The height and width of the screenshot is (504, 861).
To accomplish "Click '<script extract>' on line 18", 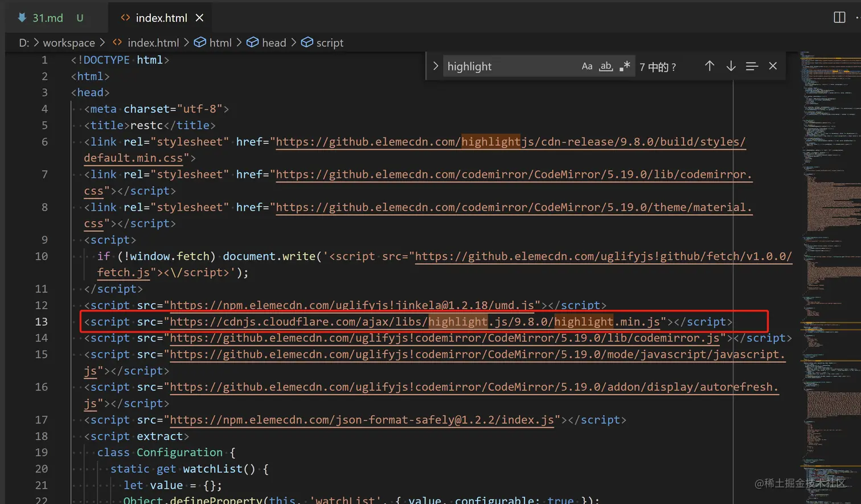I will (x=137, y=436).
